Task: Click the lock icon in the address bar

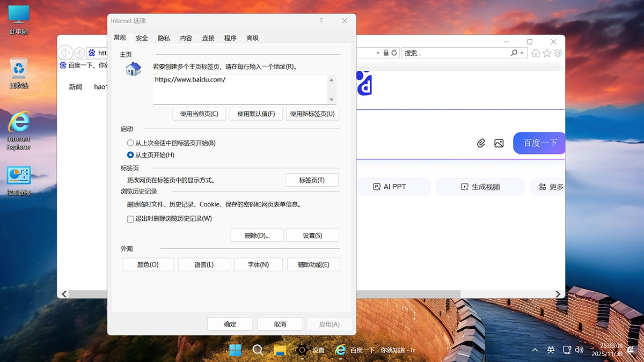Action: point(386,53)
